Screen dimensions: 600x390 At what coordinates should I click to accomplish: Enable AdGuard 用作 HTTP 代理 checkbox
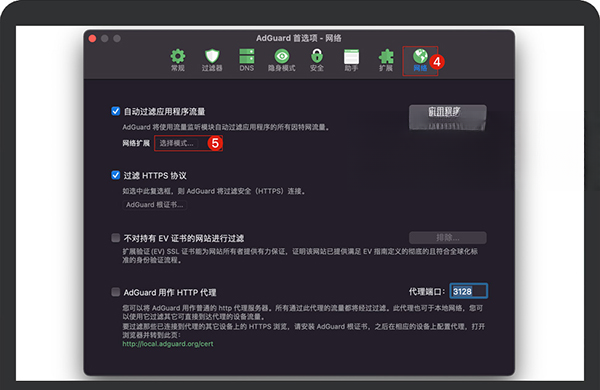click(116, 292)
